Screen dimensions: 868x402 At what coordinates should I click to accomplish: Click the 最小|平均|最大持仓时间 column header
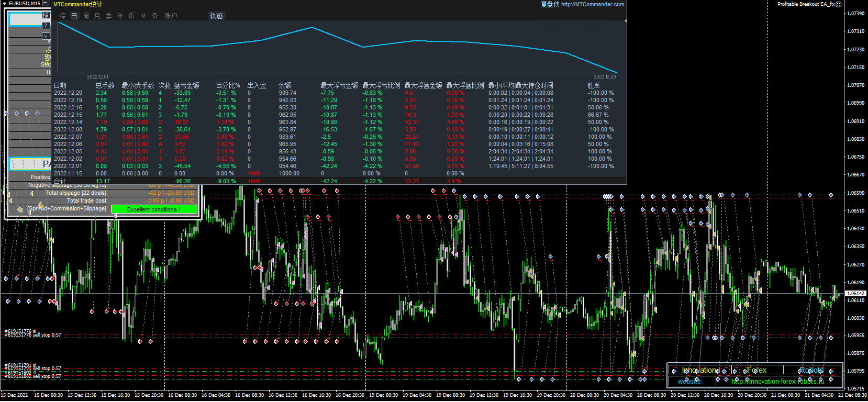[521, 85]
